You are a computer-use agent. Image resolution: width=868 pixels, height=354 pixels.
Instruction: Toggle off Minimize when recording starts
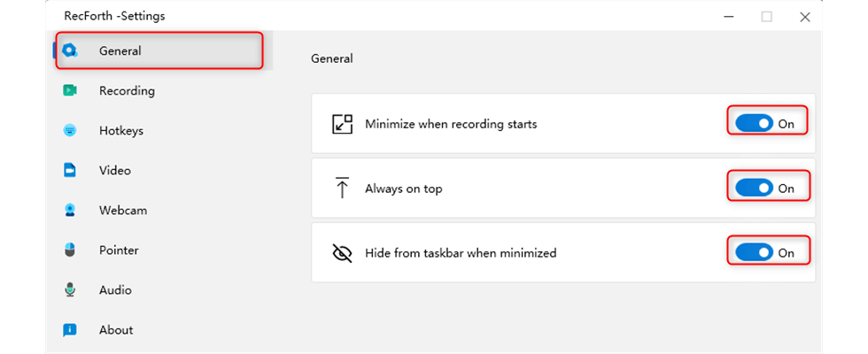(755, 124)
